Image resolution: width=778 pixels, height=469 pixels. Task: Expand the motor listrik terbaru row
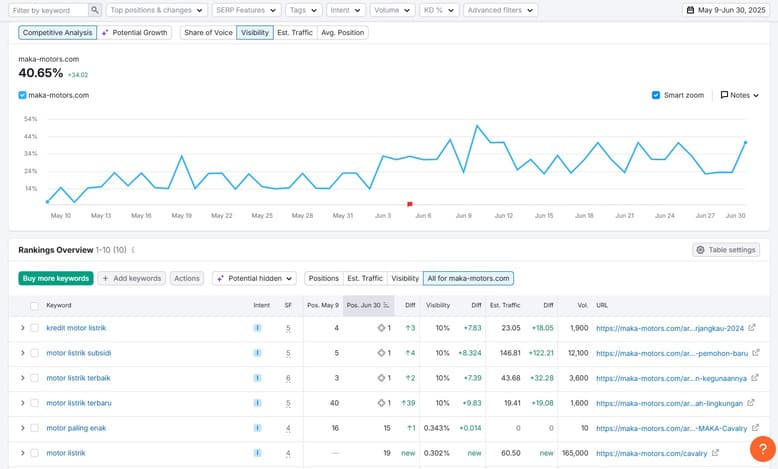tap(22, 403)
